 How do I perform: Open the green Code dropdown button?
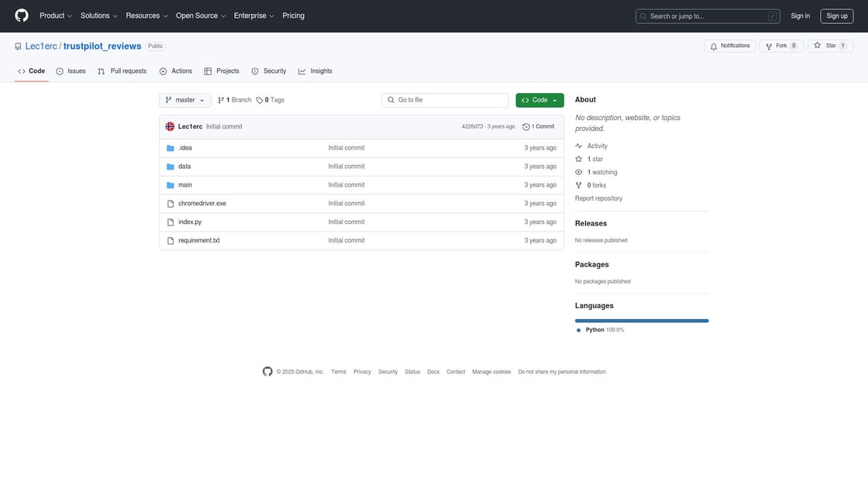[x=539, y=100]
